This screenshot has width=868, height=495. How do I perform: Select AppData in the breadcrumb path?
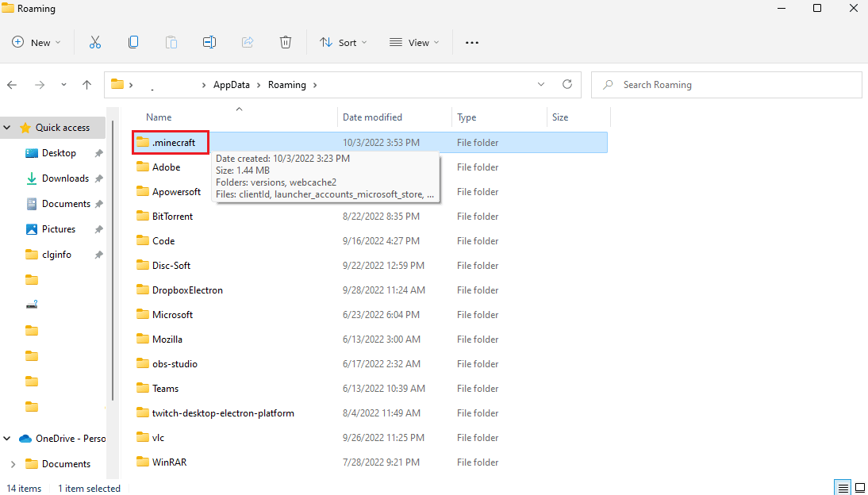(230, 85)
